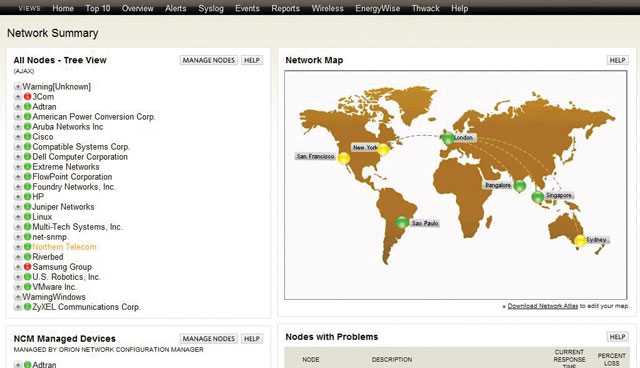Click status icon beside Juniper Networks
The image size is (640, 368).
(x=27, y=207)
